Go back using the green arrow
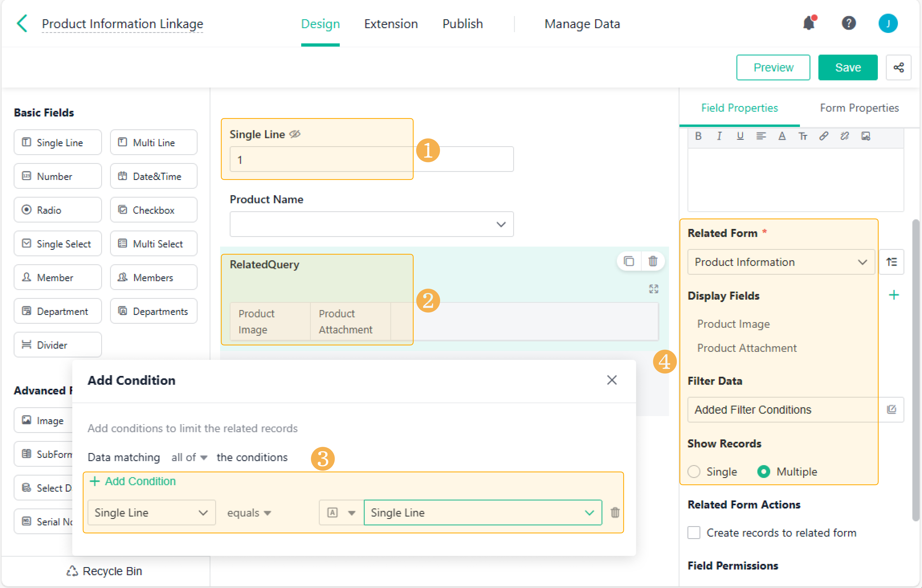The height and width of the screenshot is (588, 922). tap(22, 23)
